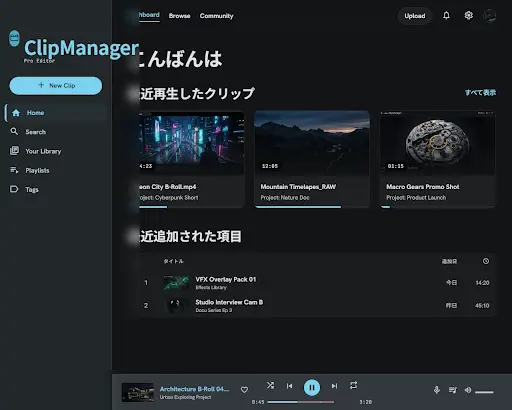
Task: Open the Studio Interview Cam B thumbnail
Action: 176,306
